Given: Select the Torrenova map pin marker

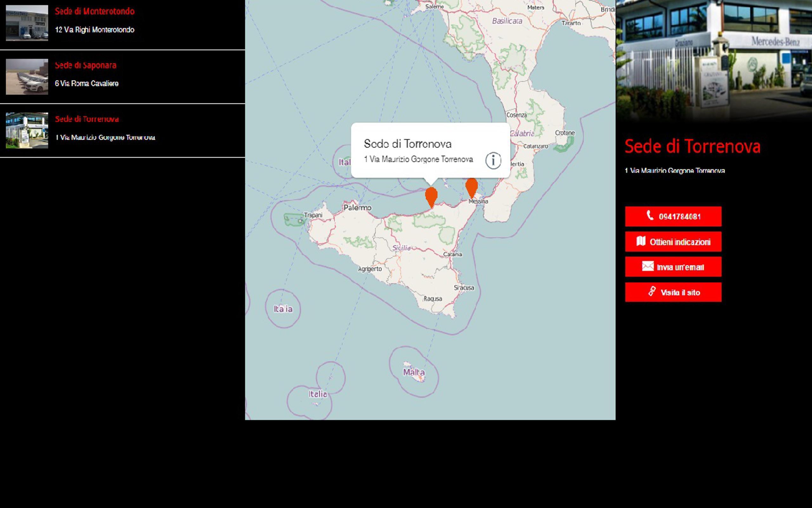Looking at the screenshot, I should pos(431,197).
